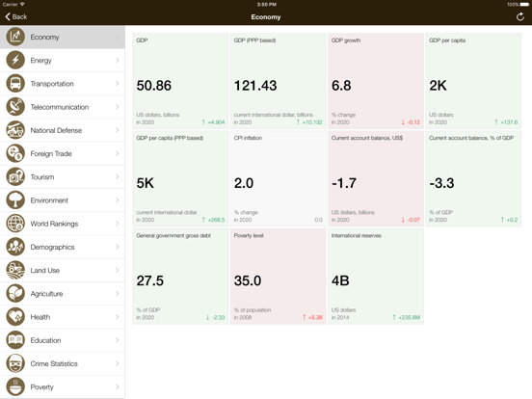
Task: Tap the Demographics people icon
Action: click(x=15, y=247)
